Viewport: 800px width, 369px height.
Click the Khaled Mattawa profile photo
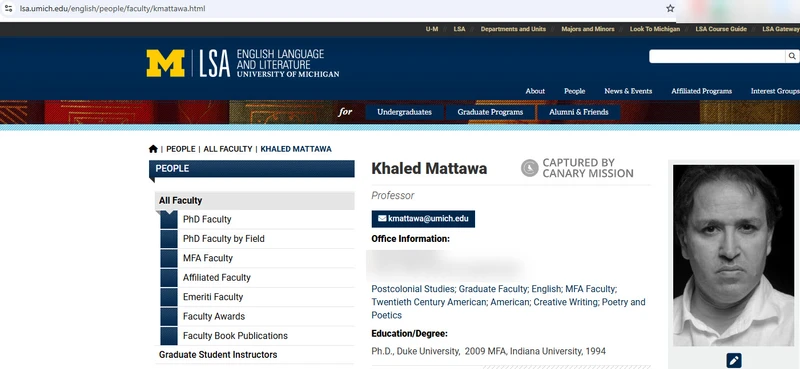point(734,255)
